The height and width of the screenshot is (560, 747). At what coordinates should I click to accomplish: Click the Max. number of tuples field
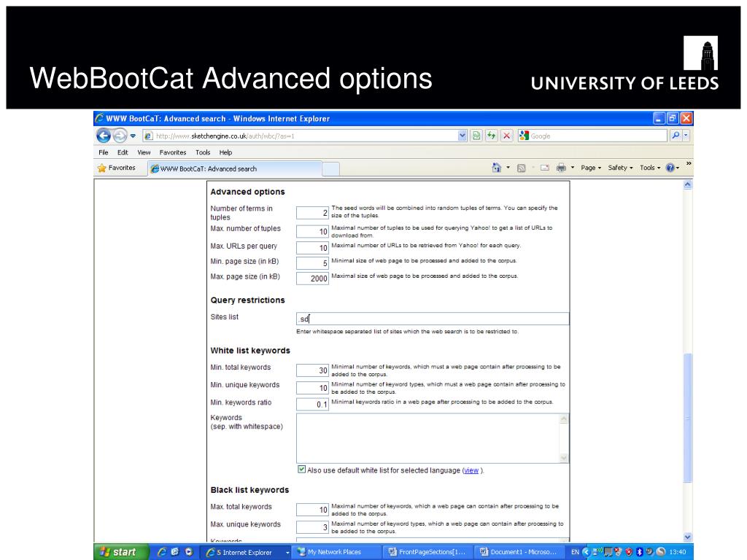[312, 231]
